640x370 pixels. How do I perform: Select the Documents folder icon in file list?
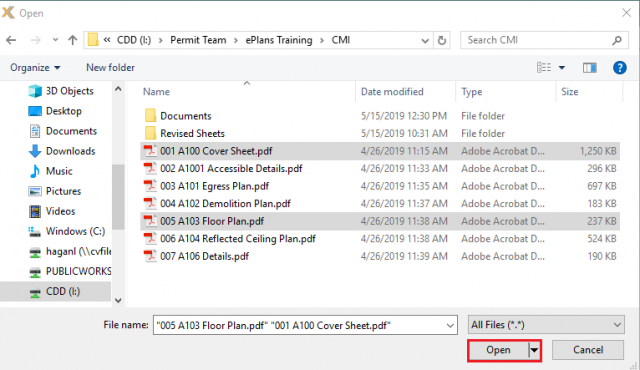tap(150, 115)
